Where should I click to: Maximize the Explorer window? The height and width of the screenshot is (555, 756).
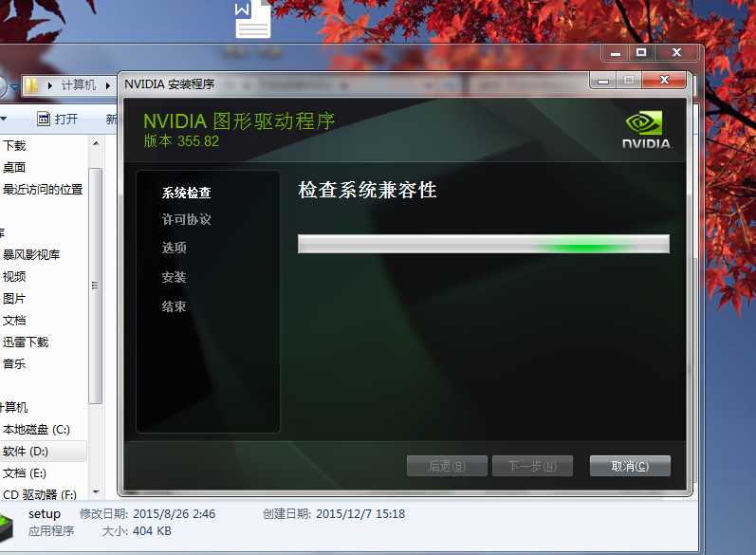click(x=641, y=52)
